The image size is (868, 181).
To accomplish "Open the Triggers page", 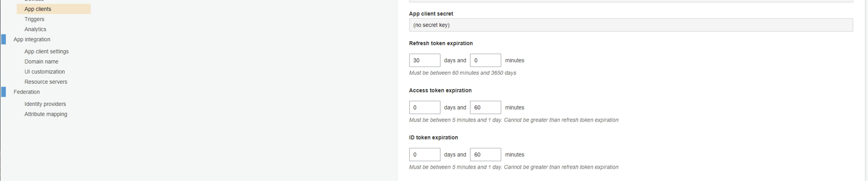I will 34,19.
